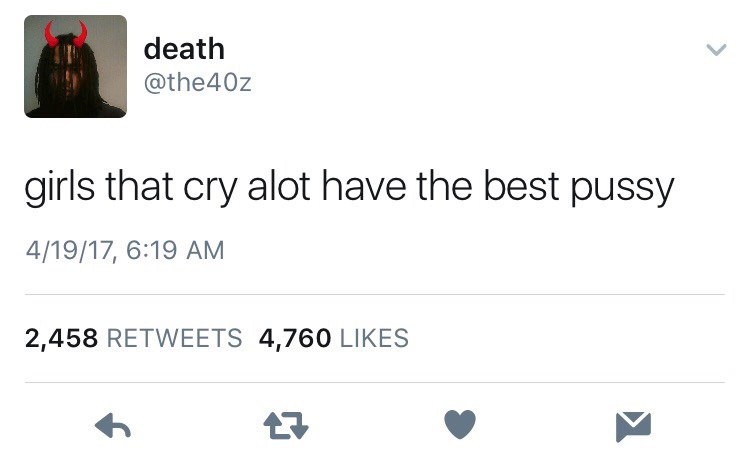The width and height of the screenshot is (750, 468).
Task: Click the tweet's full timestamp line
Action: (125, 250)
